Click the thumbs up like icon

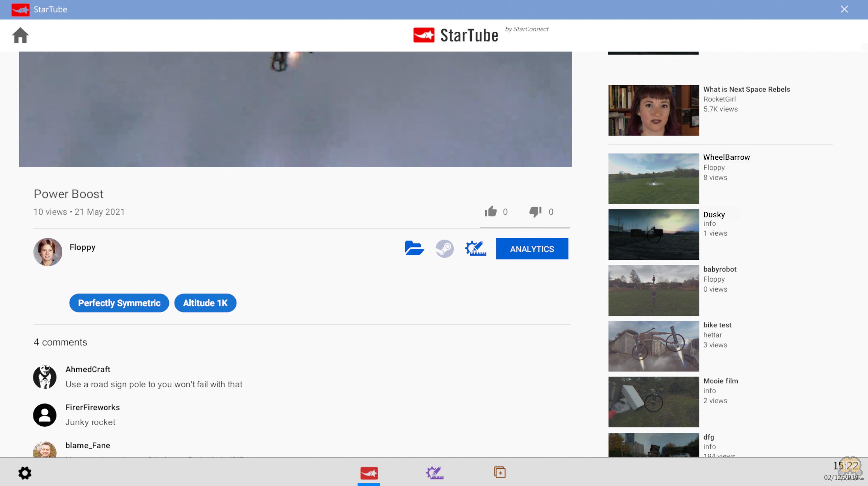click(x=491, y=212)
